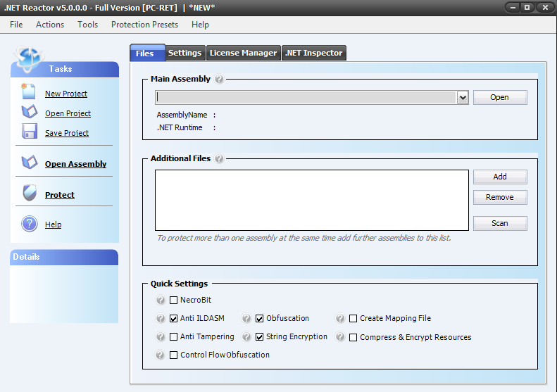Click help icon next to Compress & Encrypt Resources
The height and width of the screenshot is (392, 557).
340,336
